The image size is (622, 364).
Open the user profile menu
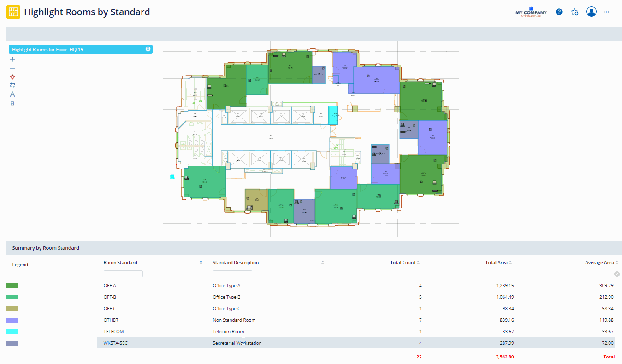click(592, 12)
